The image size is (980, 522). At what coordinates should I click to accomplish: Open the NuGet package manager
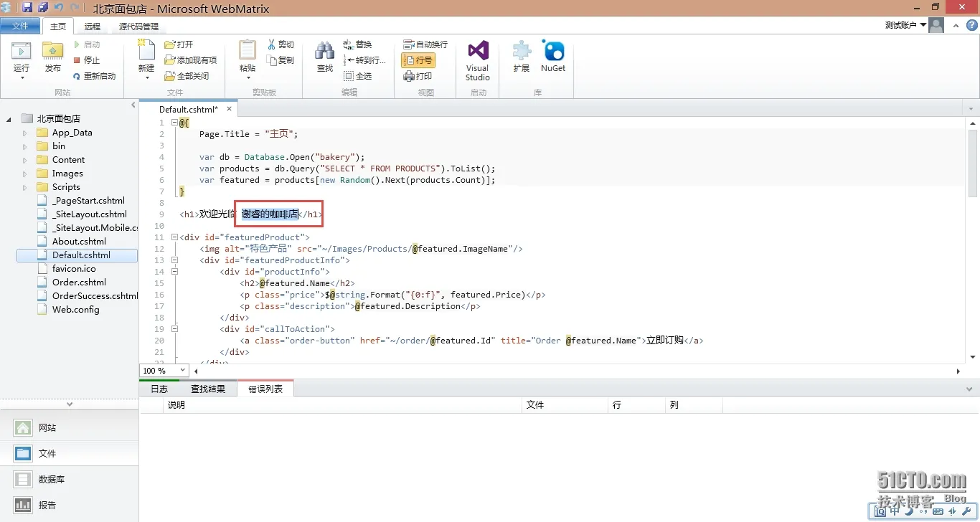click(x=553, y=57)
